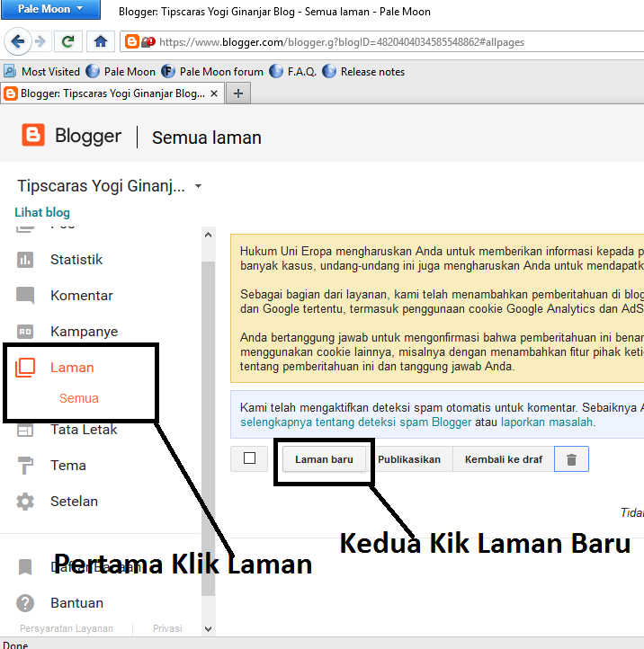Open the Release notes bookmark
This screenshot has width=644, height=649.
click(x=363, y=72)
